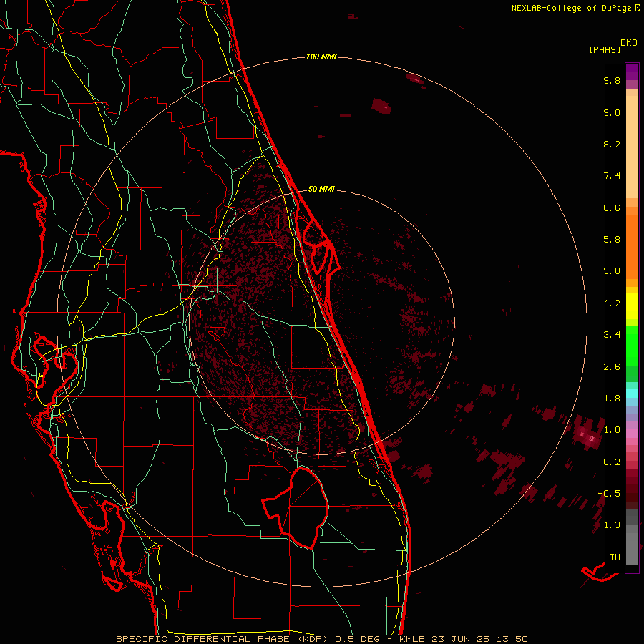This screenshot has width=644, height=644.
Task: Click the 50 NMI range ring label
Action: (321, 189)
